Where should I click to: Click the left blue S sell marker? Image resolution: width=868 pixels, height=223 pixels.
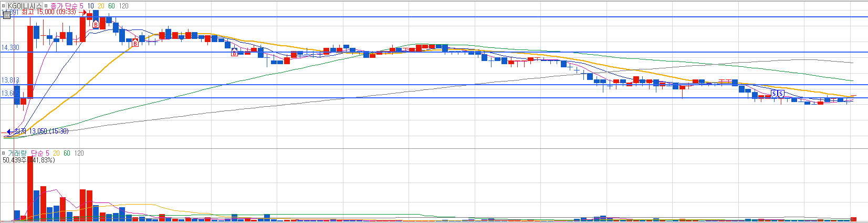click(773, 94)
